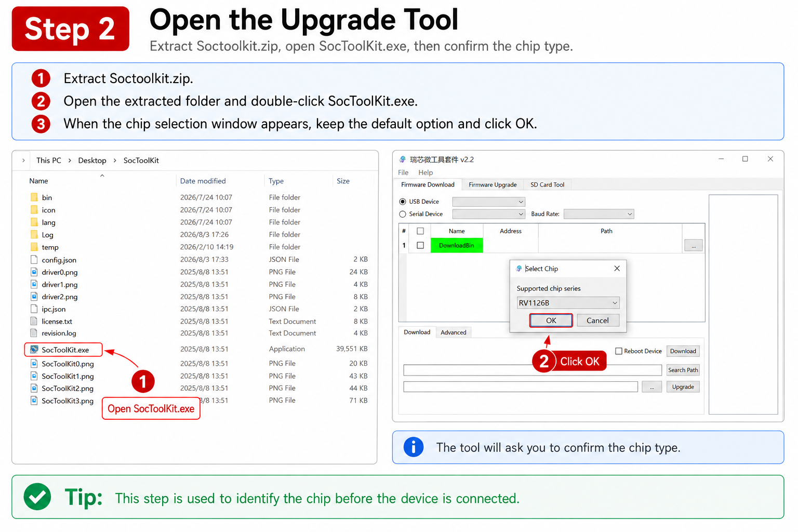798x532 pixels.
Task: Select the lower Download tab
Action: (x=417, y=332)
